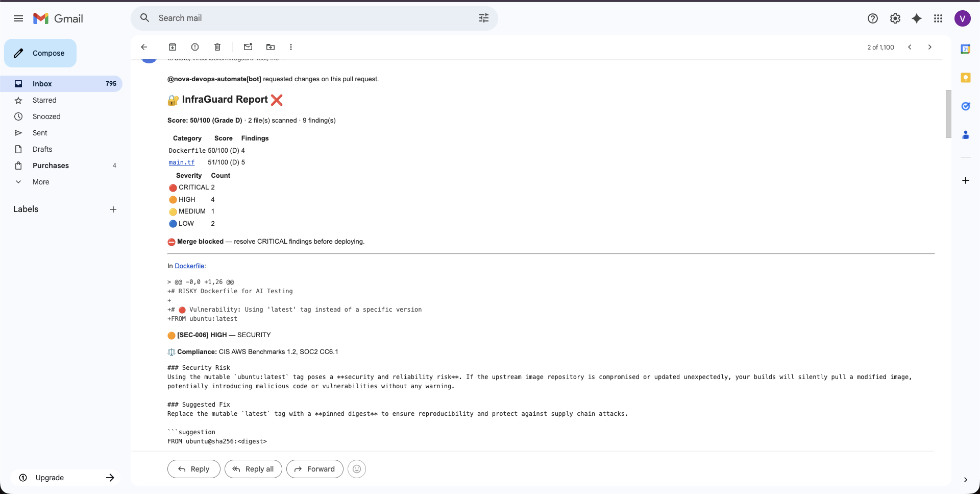Open the account avatar V
Image resolution: width=980 pixels, height=494 pixels.
click(x=963, y=18)
